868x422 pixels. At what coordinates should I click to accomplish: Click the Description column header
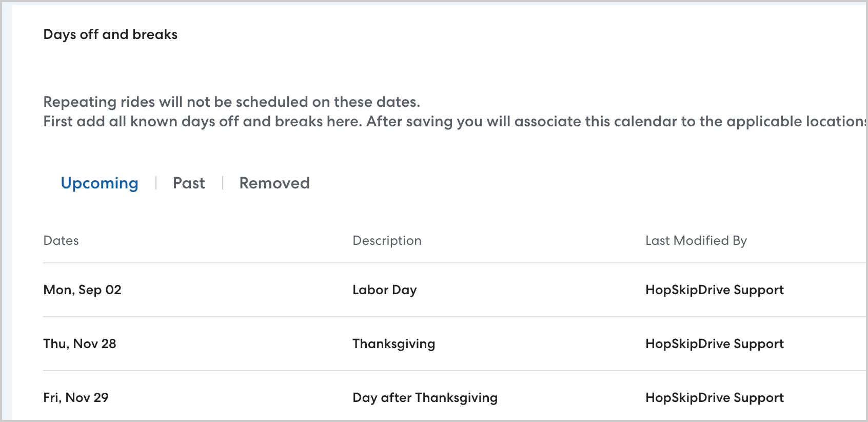pyautogui.click(x=387, y=241)
